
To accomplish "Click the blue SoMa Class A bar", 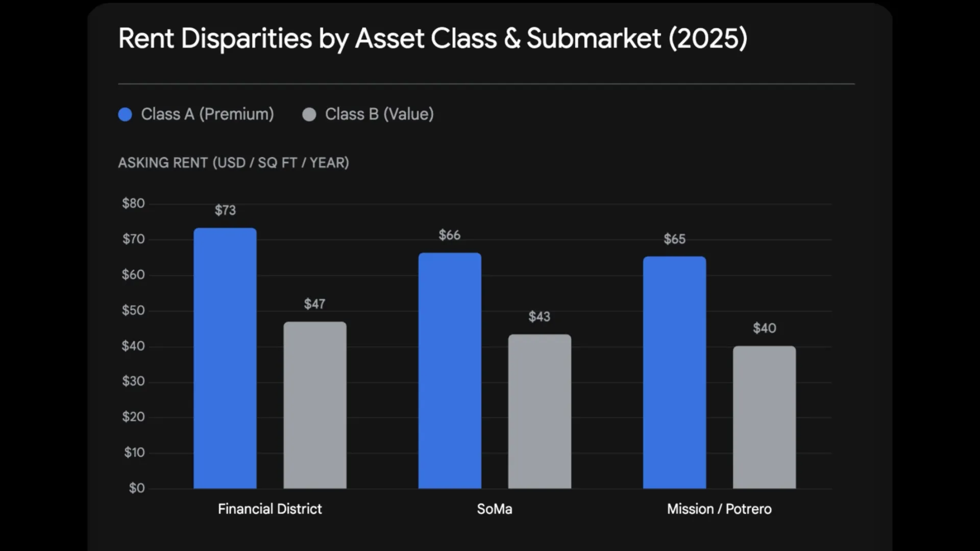I will tap(450, 371).
